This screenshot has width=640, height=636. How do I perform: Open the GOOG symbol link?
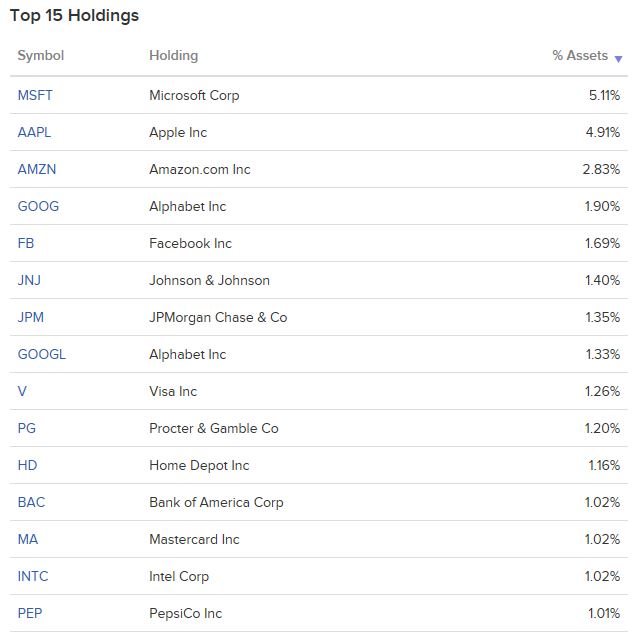pyautogui.click(x=38, y=206)
